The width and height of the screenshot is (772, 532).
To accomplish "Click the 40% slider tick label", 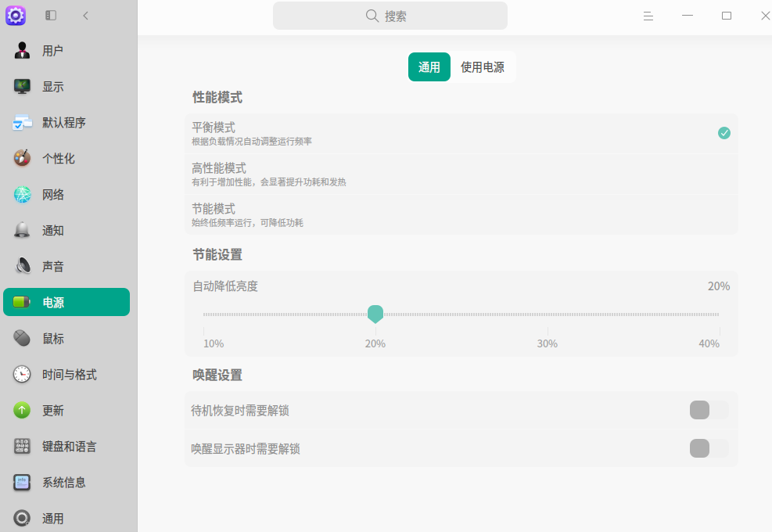I will click(x=709, y=343).
